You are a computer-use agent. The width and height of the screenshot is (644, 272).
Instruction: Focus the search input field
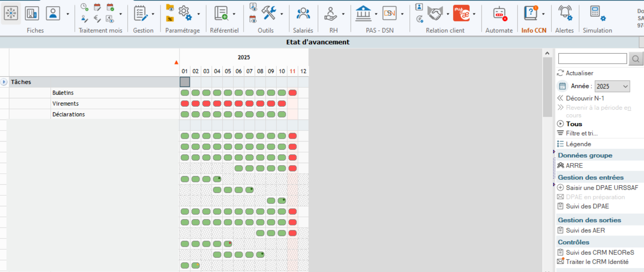[x=592, y=59]
